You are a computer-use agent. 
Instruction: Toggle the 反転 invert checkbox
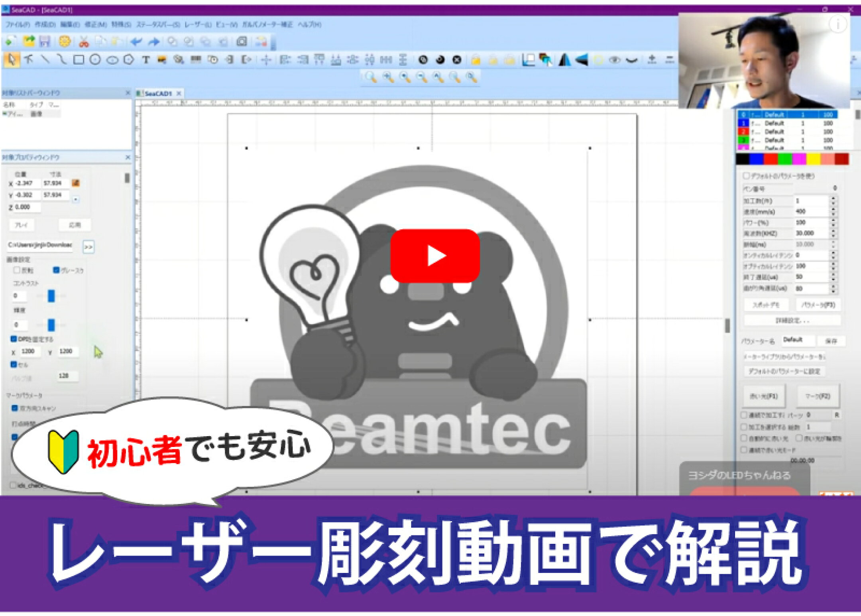pyautogui.click(x=17, y=270)
